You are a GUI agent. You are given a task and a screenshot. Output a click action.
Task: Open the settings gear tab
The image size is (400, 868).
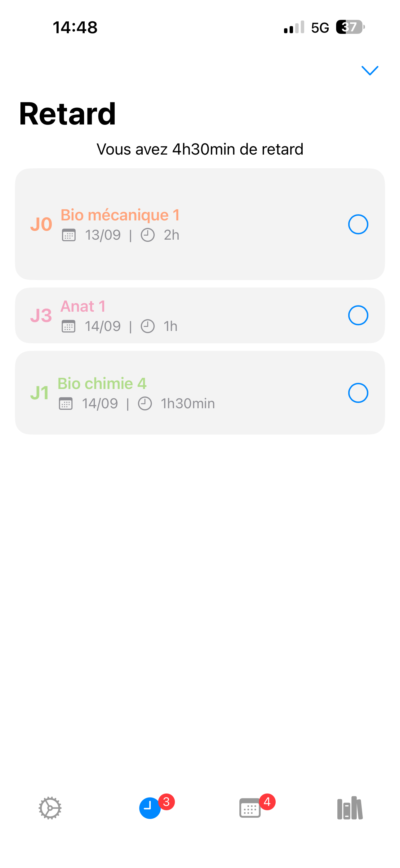point(50,808)
